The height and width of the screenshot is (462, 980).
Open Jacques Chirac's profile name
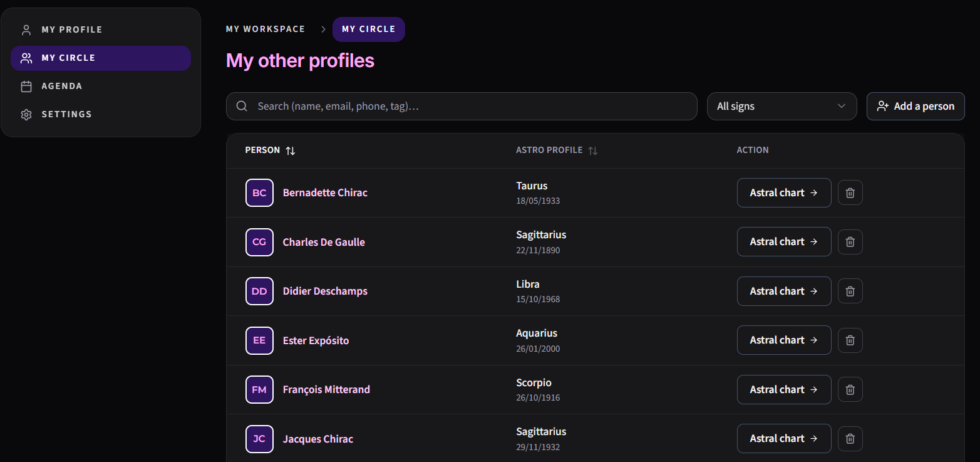[318, 439]
